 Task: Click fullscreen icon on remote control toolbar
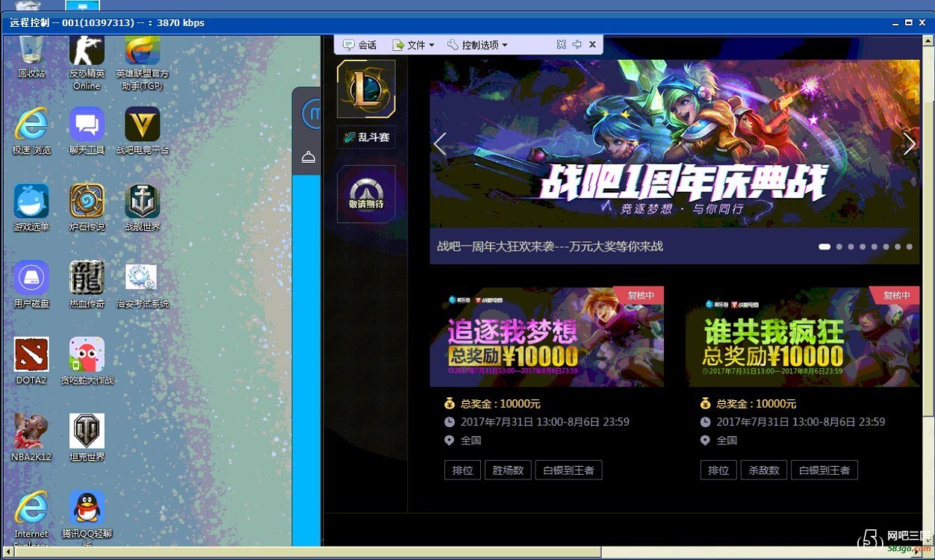[x=562, y=45]
